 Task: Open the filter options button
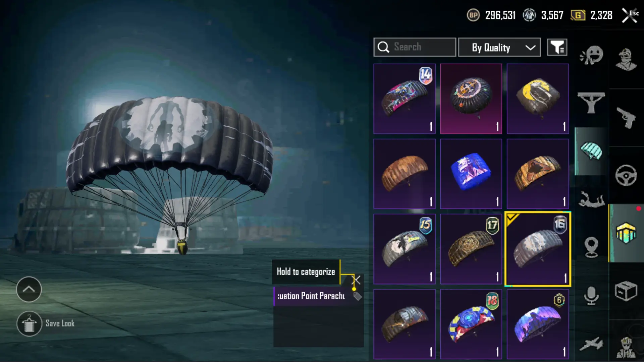click(x=557, y=47)
